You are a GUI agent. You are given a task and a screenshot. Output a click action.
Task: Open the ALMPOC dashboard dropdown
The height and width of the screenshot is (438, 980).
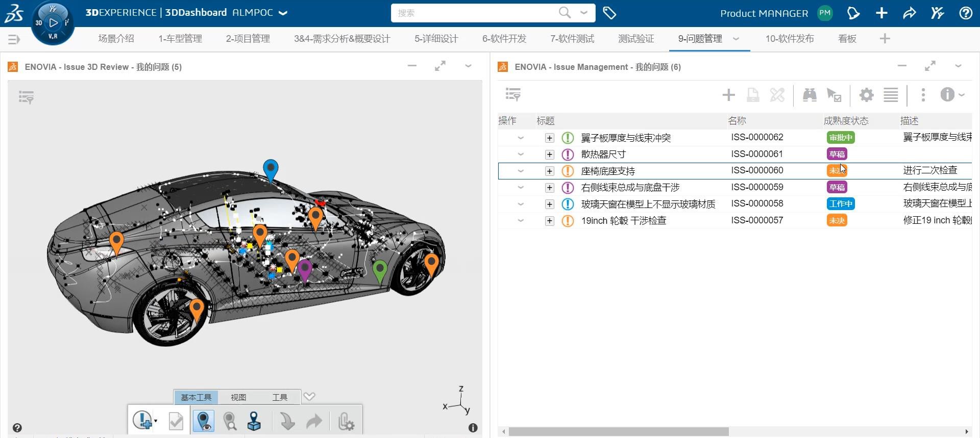283,13
